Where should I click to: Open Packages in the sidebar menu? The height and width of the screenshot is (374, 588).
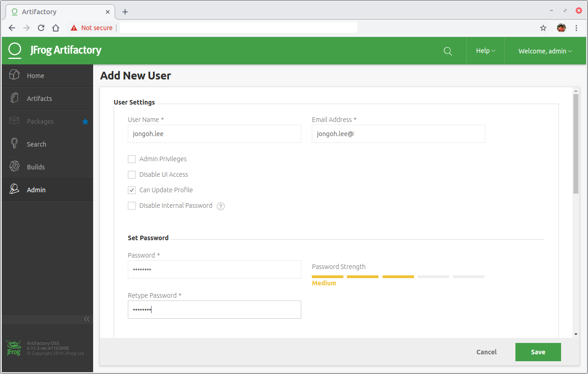click(x=47, y=121)
